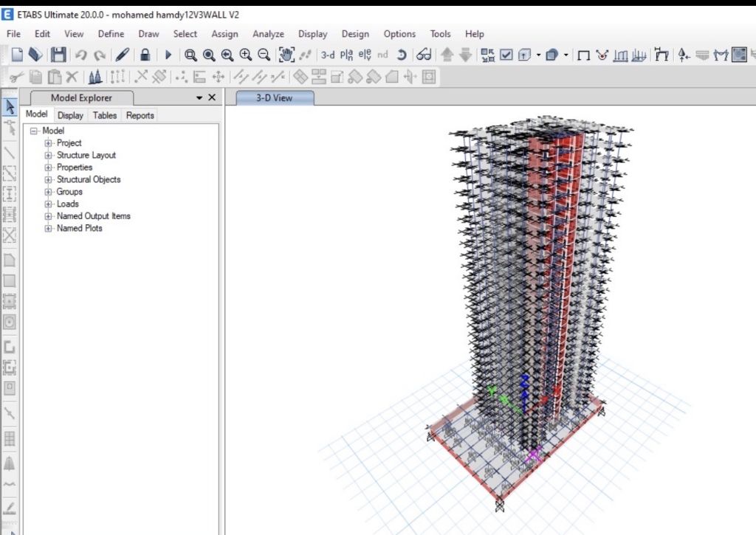Click the Zoom In magnifier with plus

click(246, 55)
